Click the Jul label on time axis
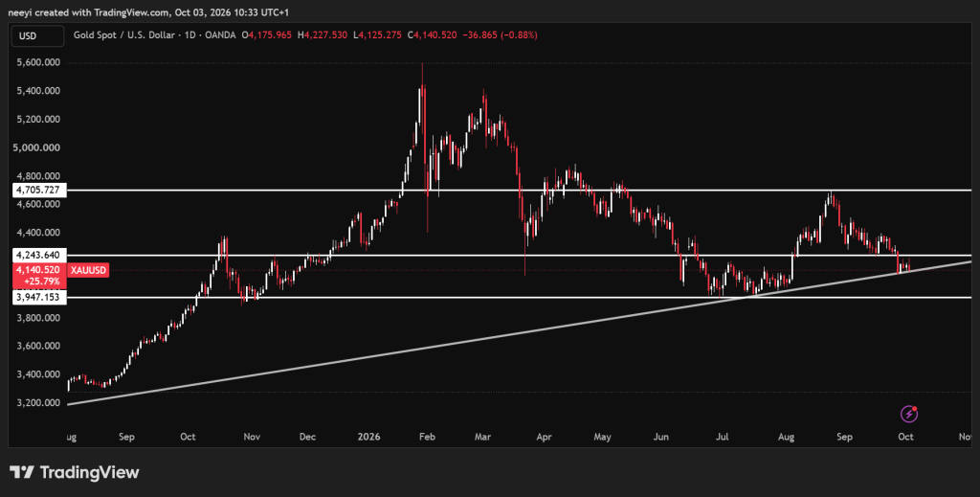The width and height of the screenshot is (980, 497). (722, 437)
